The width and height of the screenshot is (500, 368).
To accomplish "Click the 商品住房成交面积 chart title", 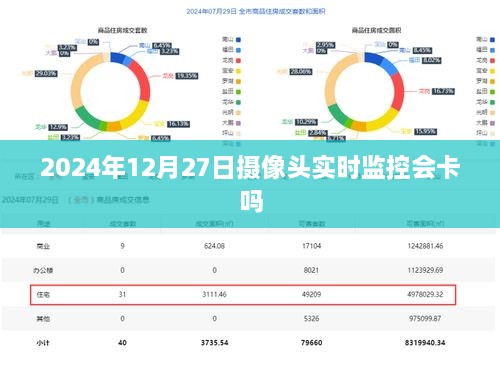I will (x=376, y=30).
